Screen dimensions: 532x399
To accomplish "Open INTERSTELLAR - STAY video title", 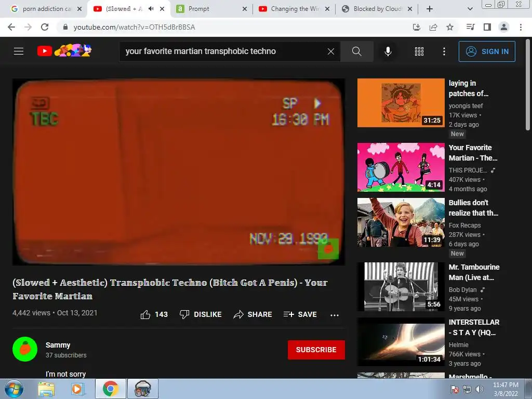I will pyautogui.click(x=474, y=327).
